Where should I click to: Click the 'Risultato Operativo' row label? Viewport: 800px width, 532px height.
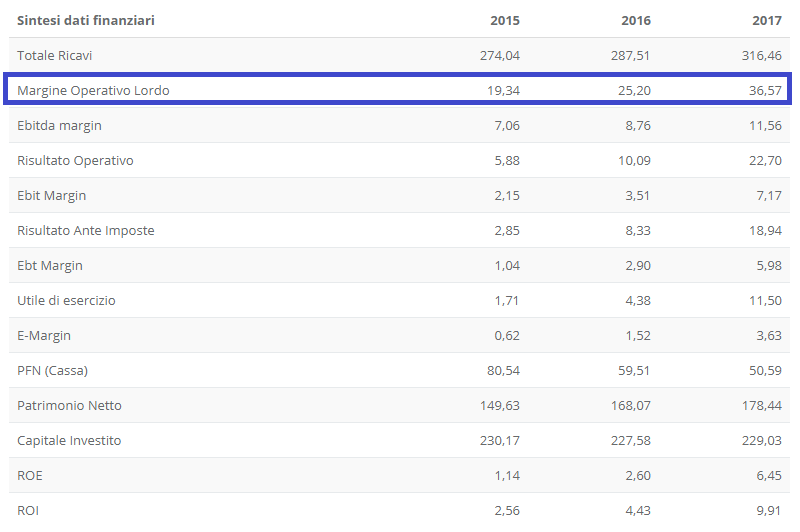75,160
